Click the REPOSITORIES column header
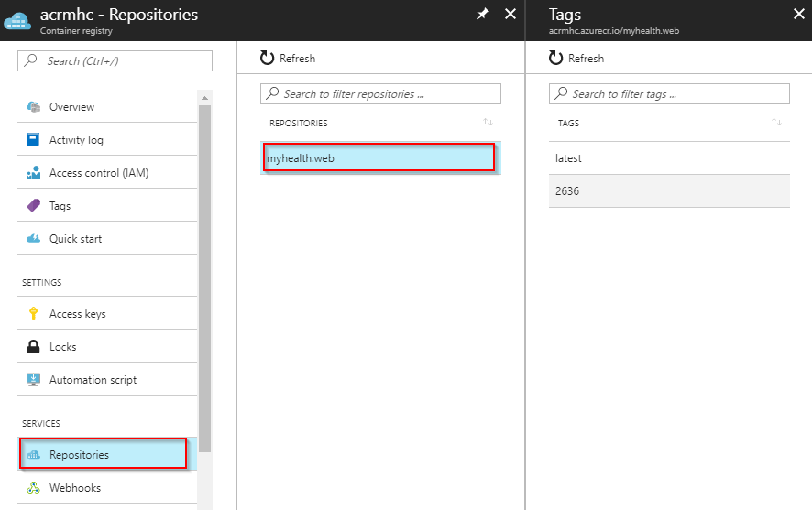Image resolution: width=812 pixels, height=510 pixels. (x=298, y=123)
